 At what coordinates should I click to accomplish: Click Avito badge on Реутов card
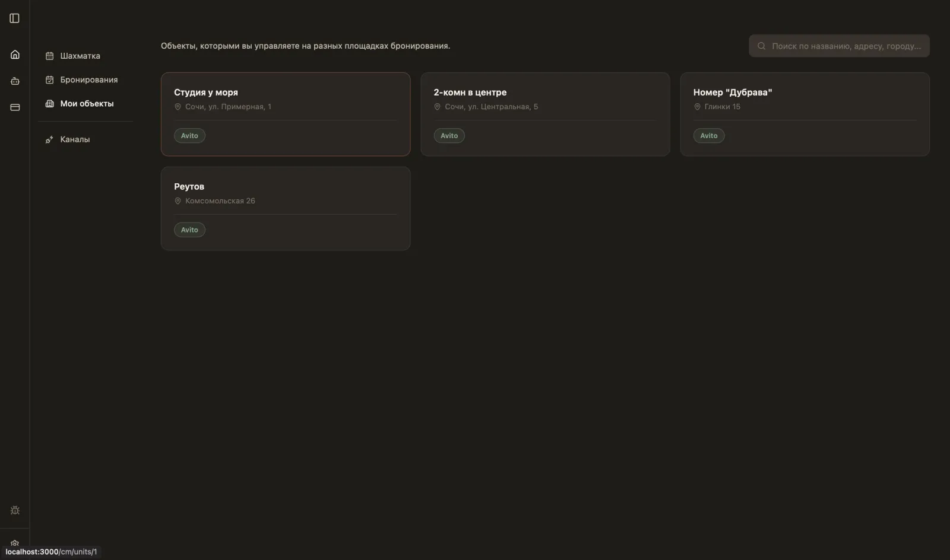click(x=189, y=230)
